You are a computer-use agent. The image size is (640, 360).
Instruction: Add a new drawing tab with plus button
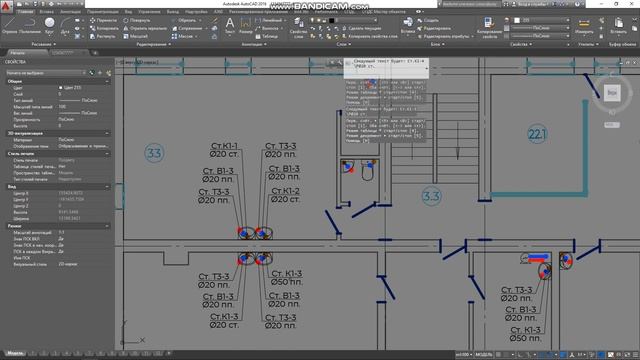(x=95, y=53)
